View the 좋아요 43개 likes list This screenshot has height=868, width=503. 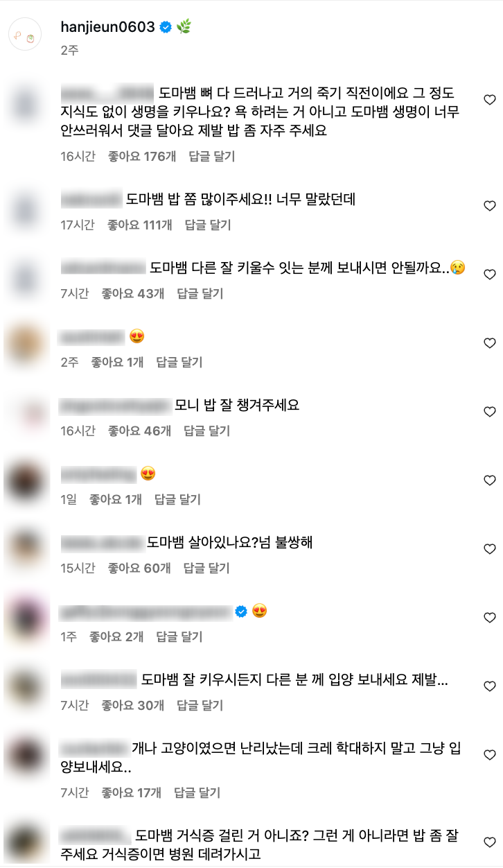(133, 293)
